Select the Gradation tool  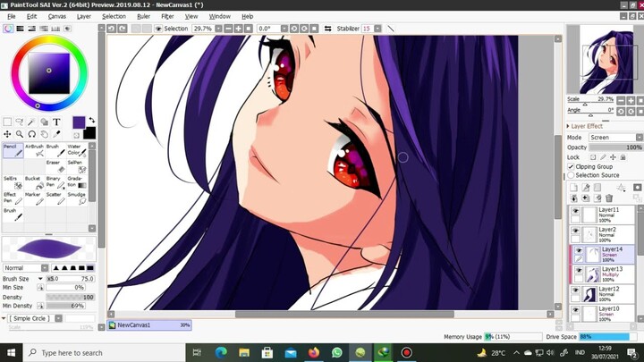[77, 182]
